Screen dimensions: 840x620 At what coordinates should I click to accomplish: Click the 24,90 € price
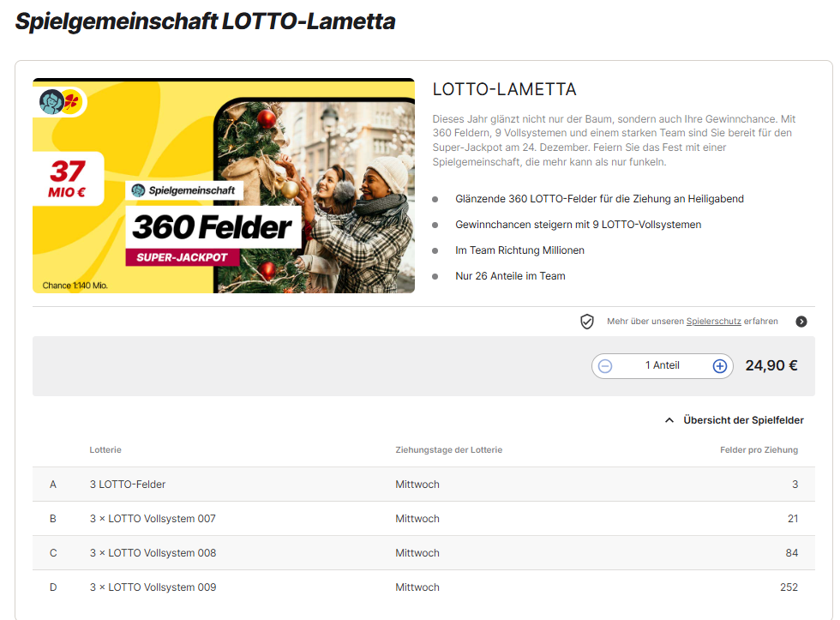click(x=771, y=365)
